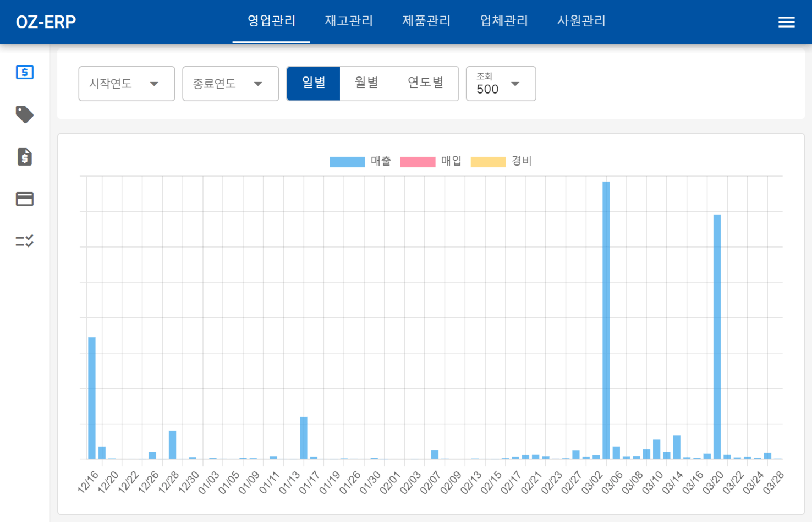Open the checklist sidebar icon

pos(25,241)
